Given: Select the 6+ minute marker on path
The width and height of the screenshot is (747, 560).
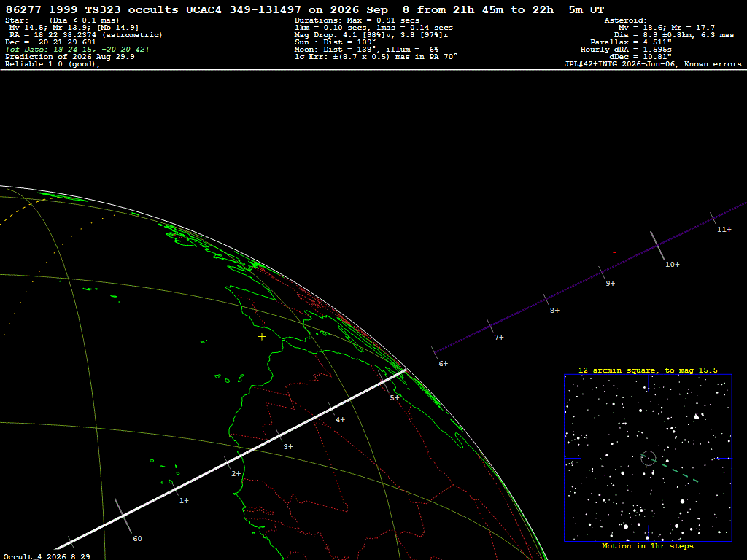Looking at the screenshot, I should click(443, 364).
